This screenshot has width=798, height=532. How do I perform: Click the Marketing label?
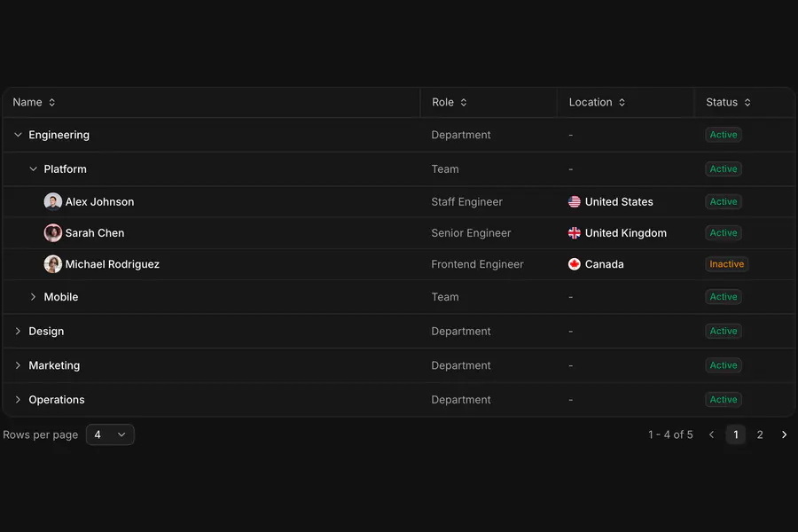point(54,365)
